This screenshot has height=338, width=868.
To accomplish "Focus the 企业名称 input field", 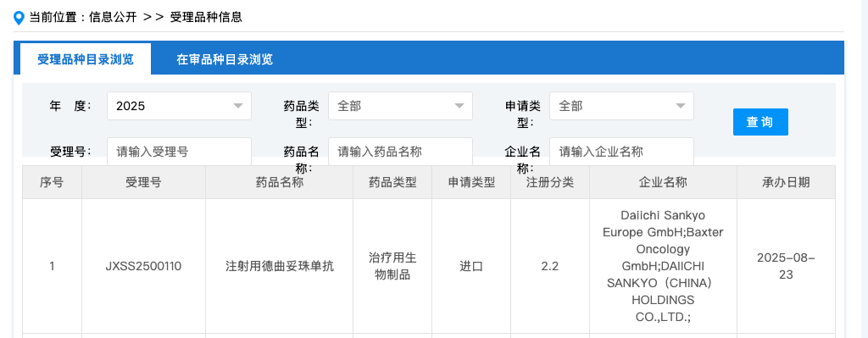I will click(621, 152).
